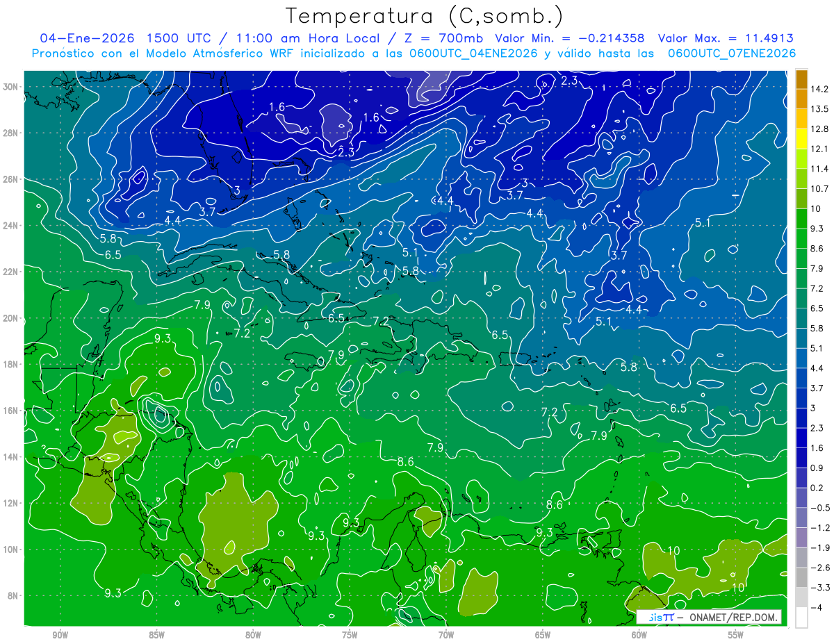The image size is (834, 644).
Task: Select the 0.9 colorbar legend label
Action: coord(817,468)
